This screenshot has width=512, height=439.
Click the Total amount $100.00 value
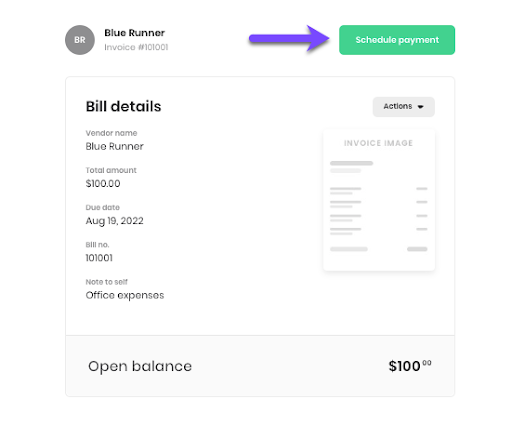point(103,184)
